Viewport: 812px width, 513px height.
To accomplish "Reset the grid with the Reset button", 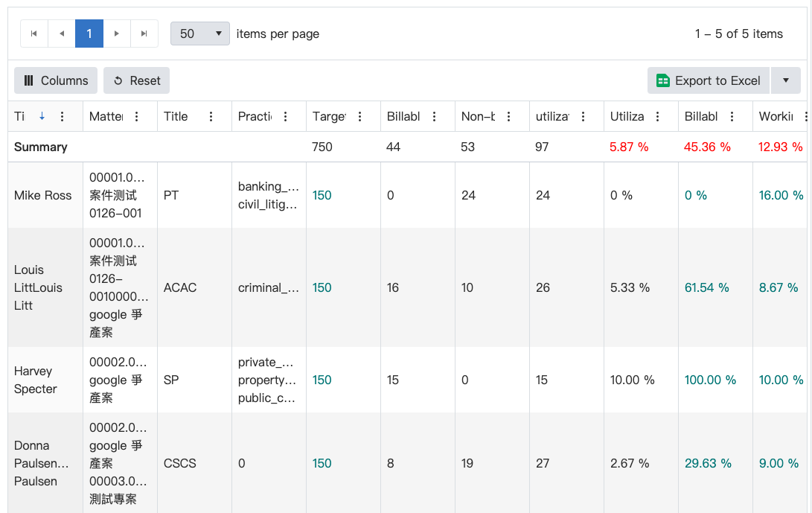I will pyautogui.click(x=136, y=80).
